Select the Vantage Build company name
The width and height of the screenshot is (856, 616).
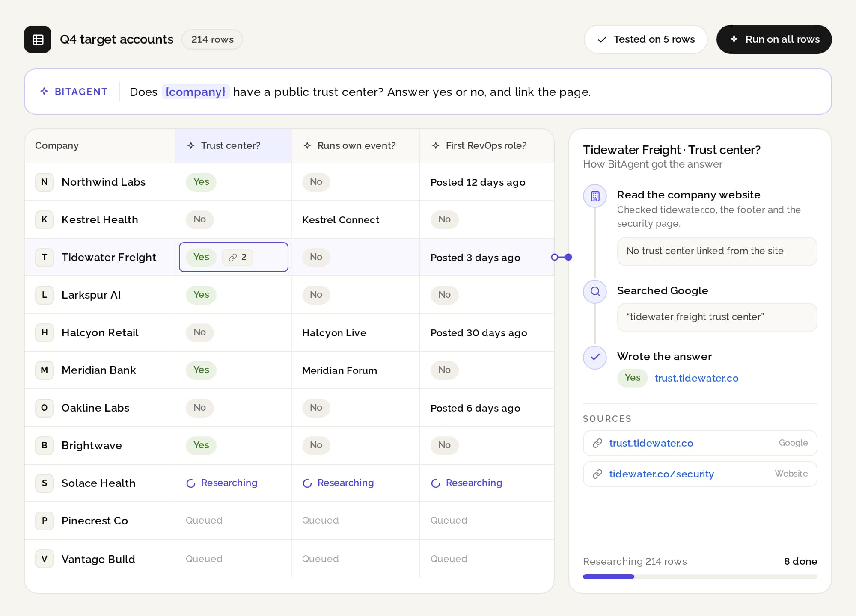pyautogui.click(x=98, y=559)
